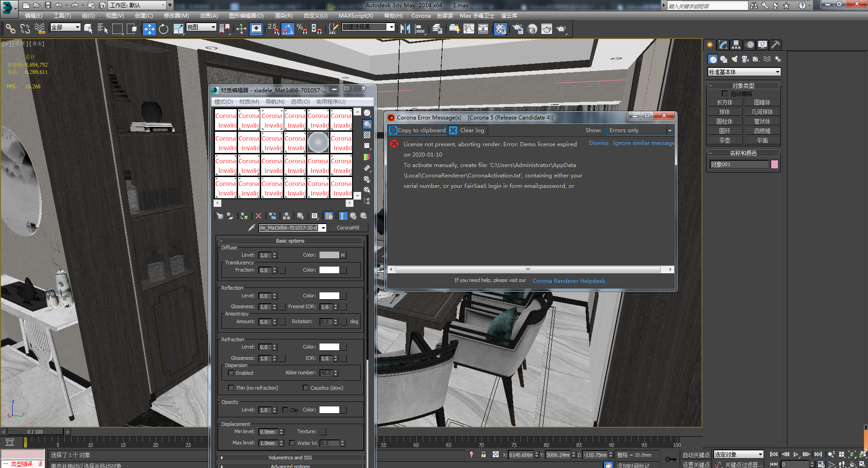
Task: Click the Render Production teapot icon
Action: [562, 29]
